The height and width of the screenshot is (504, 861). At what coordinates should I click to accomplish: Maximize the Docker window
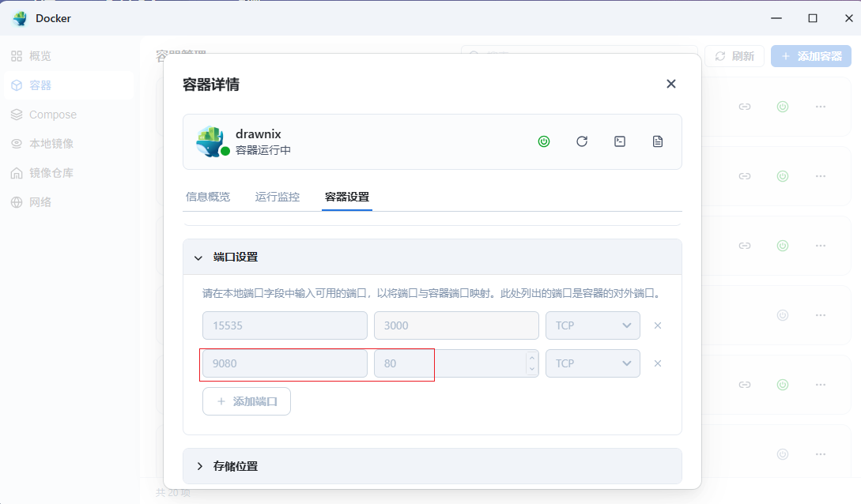(813, 18)
